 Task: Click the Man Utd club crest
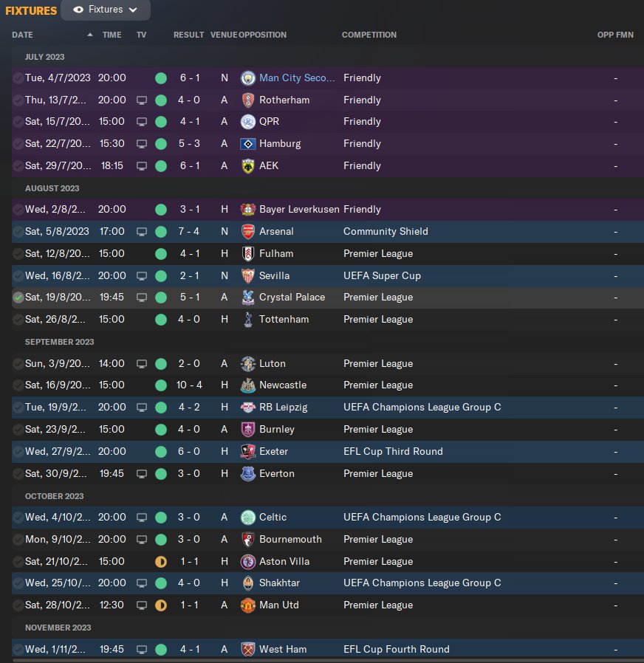[248, 605]
